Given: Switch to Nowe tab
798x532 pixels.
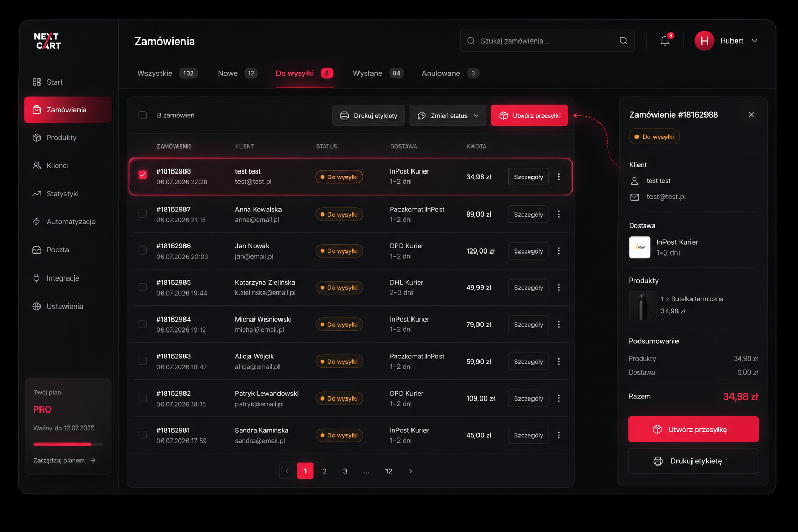Looking at the screenshot, I should pos(237,73).
